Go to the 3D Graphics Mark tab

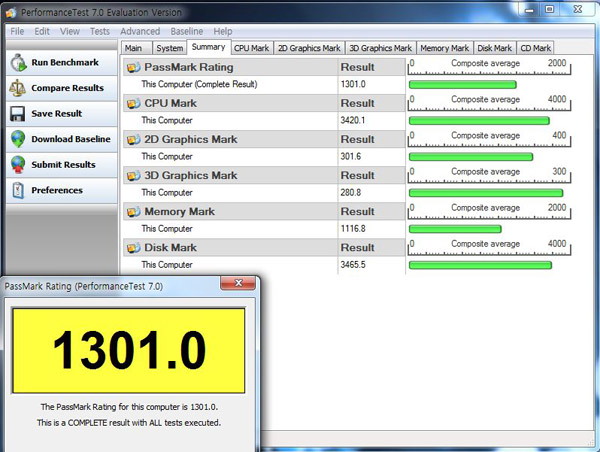pos(381,48)
